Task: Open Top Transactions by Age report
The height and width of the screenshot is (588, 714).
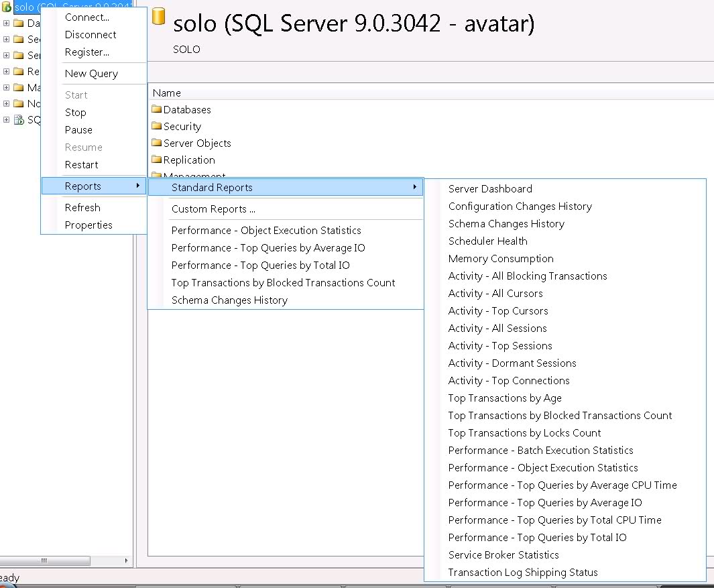Action: coord(505,398)
